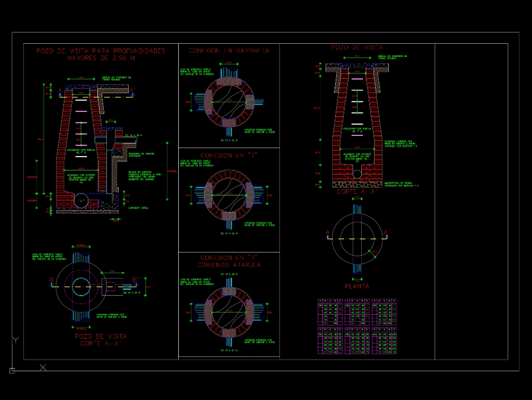Select the circular Conexion en "T" plan drawing
Screen dimensions: 532x400
tap(229, 195)
